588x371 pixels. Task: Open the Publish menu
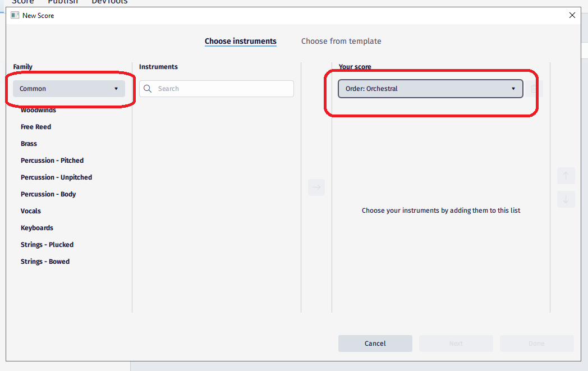tap(62, 2)
